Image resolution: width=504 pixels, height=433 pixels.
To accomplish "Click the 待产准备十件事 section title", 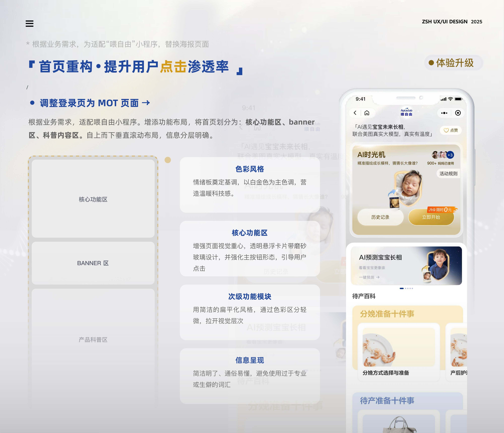I will click(x=387, y=401).
